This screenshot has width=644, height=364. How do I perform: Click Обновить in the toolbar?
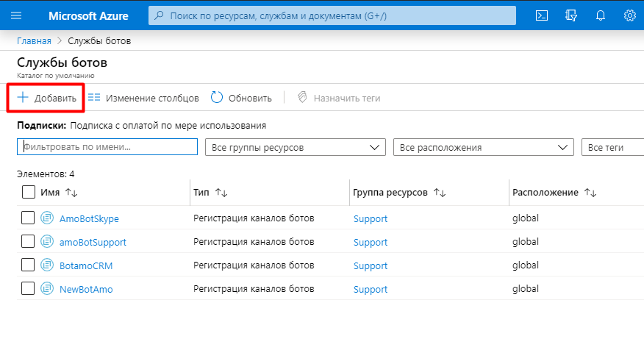(241, 98)
